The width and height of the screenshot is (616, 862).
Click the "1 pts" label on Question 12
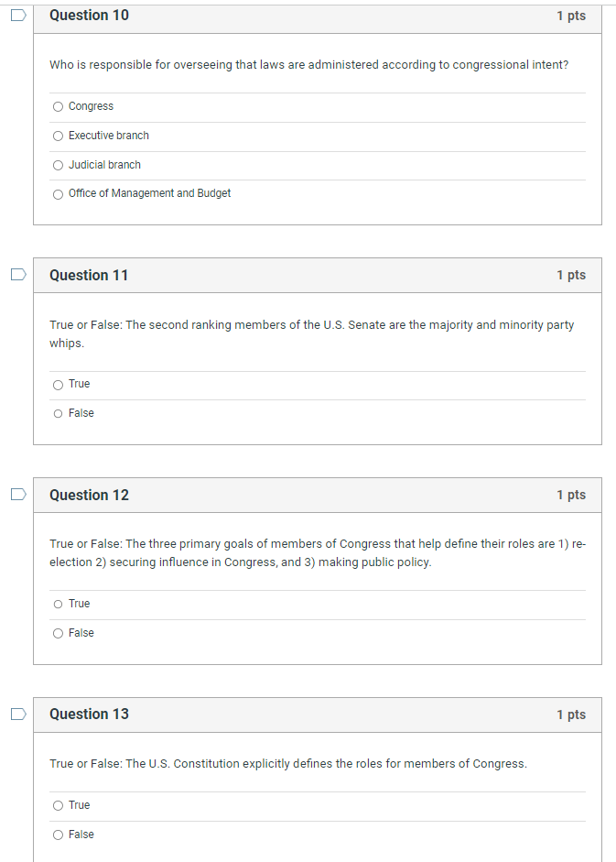(x=570, y=495)
